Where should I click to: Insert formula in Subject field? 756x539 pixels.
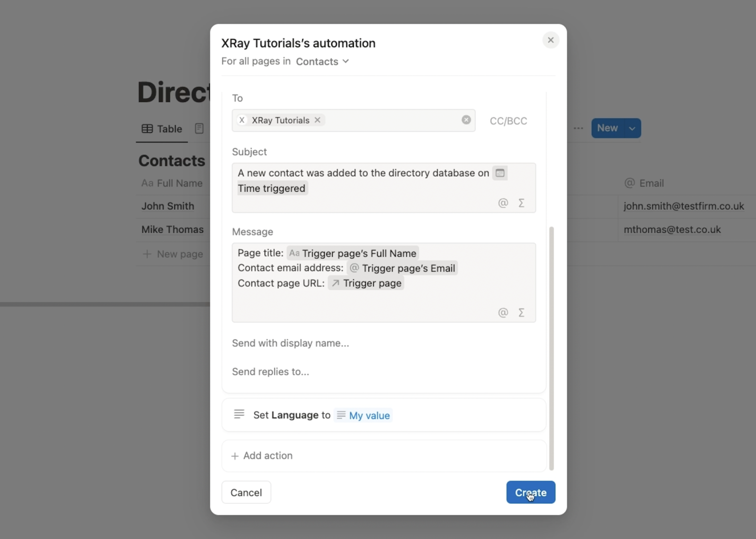click(521, 203)
